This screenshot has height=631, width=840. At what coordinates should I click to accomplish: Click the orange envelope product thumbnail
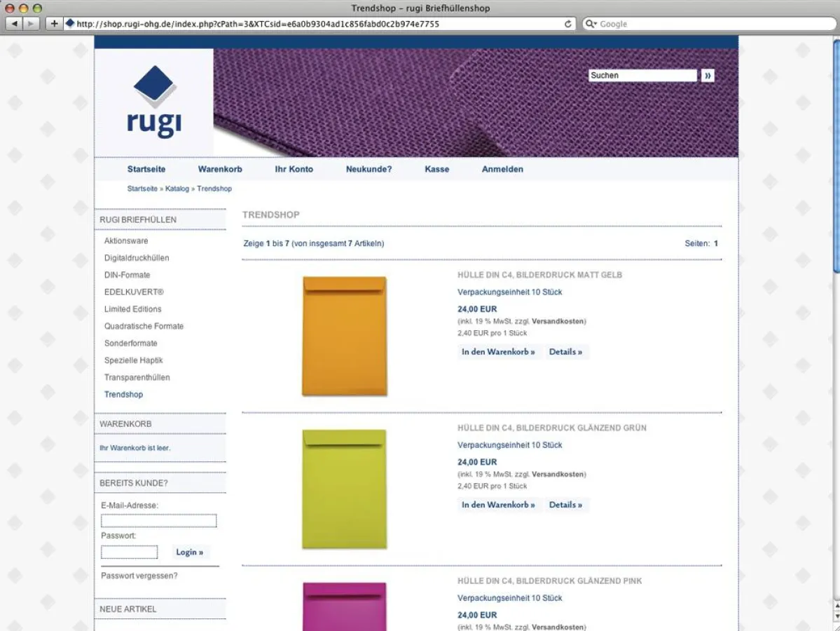point(344,335)
